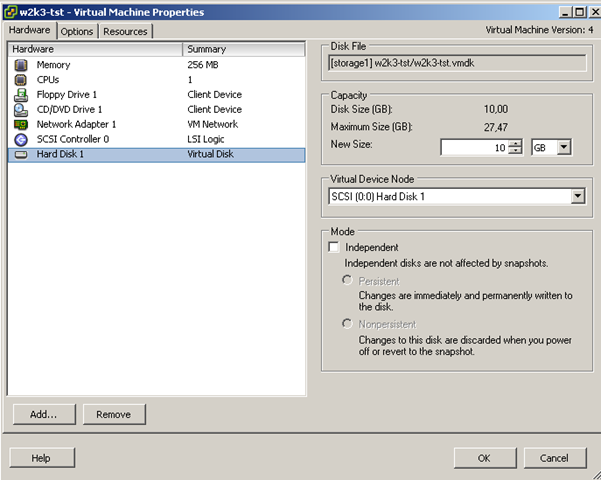Select the Floppy Drive 1 icon
This screenshot has height=480, width=601.
[21, 95]
